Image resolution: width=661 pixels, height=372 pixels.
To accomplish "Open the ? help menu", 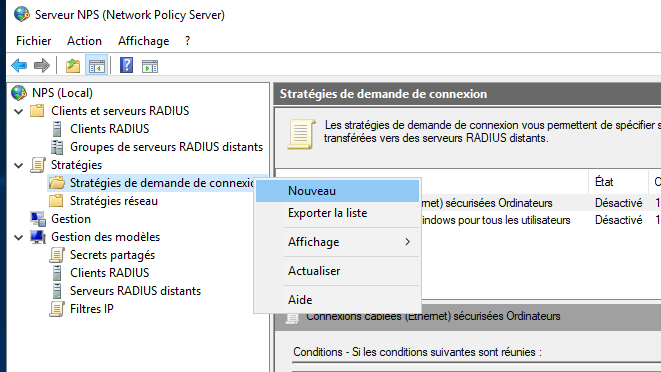I will [x=188, y=41].
